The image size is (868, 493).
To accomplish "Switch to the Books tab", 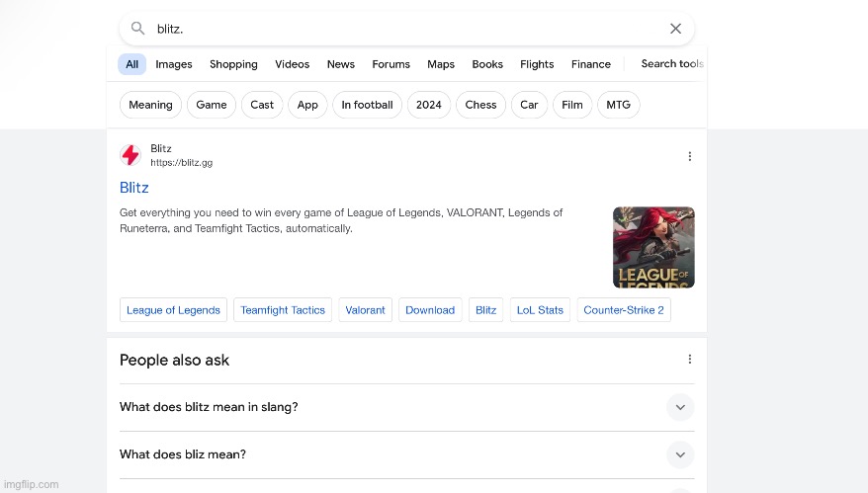I will click(x=487, y=64).
